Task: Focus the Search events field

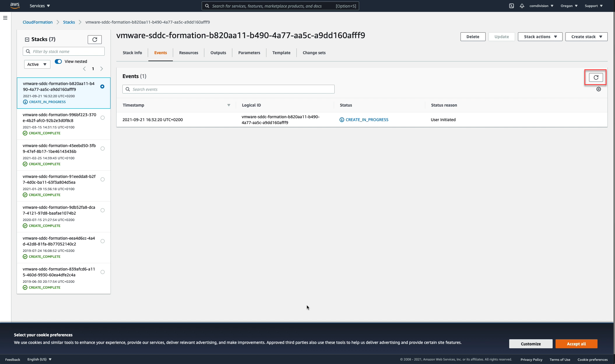Action: [229, 89]
